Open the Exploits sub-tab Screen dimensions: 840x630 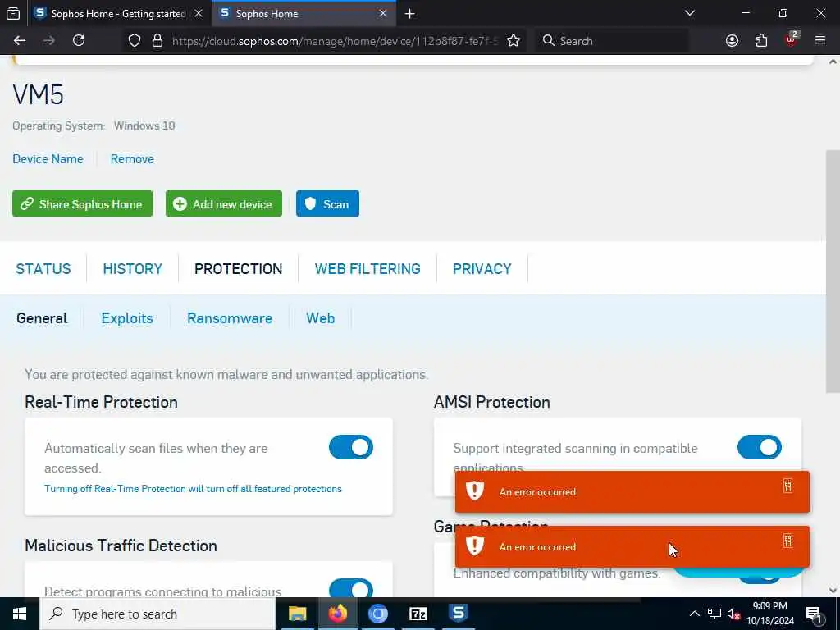[127, 318]
